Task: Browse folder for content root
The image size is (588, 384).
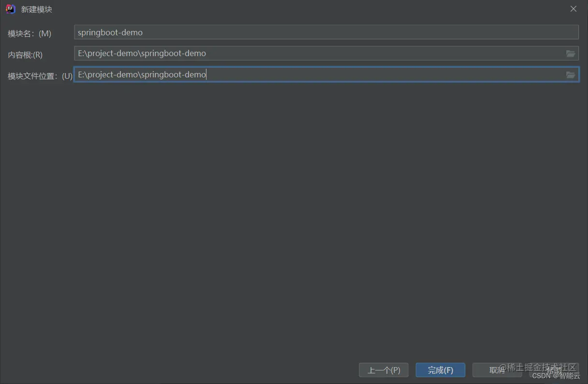Action: [571, 54]
